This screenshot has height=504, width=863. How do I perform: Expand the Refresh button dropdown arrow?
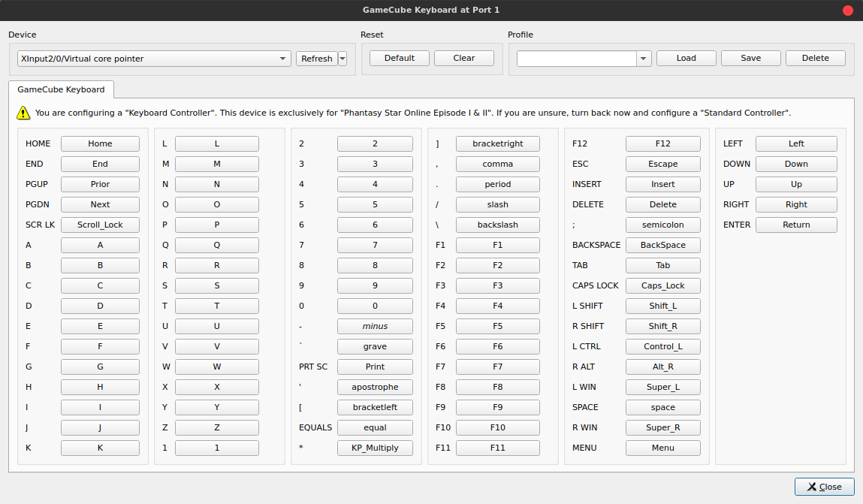pos(342,59)
